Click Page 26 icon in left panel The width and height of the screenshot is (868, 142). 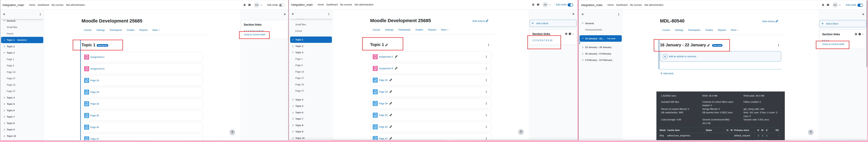pos(87,80)
